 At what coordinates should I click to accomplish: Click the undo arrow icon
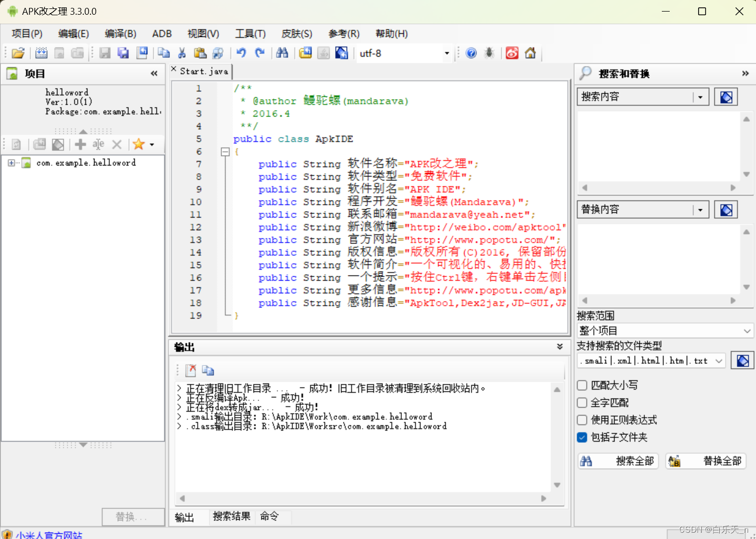point(241,53)
